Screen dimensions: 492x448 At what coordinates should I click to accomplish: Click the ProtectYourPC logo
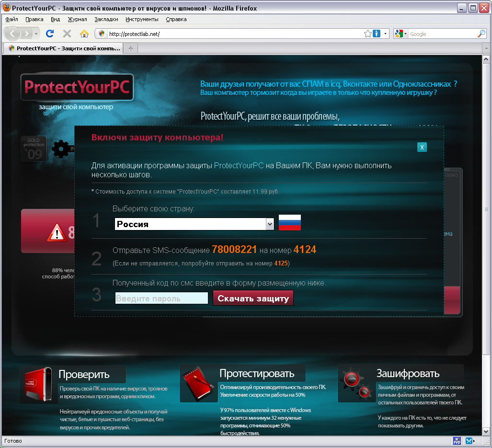(77, 87)
